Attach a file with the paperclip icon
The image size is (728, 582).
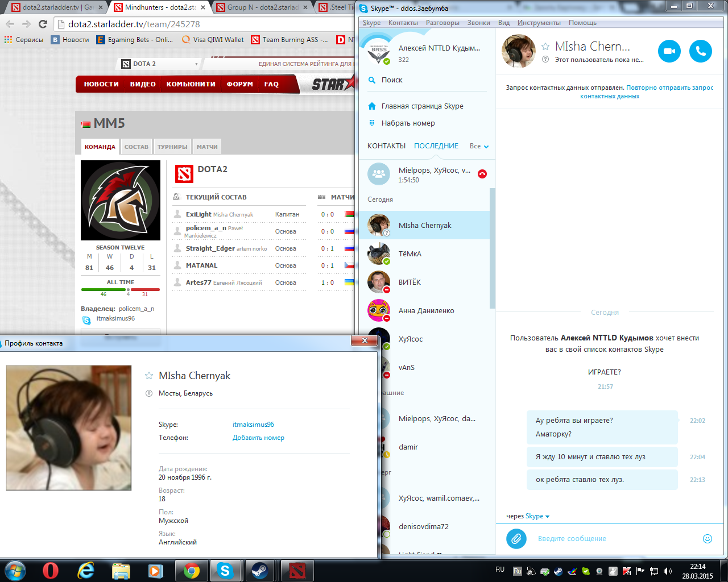click(516, 538)
